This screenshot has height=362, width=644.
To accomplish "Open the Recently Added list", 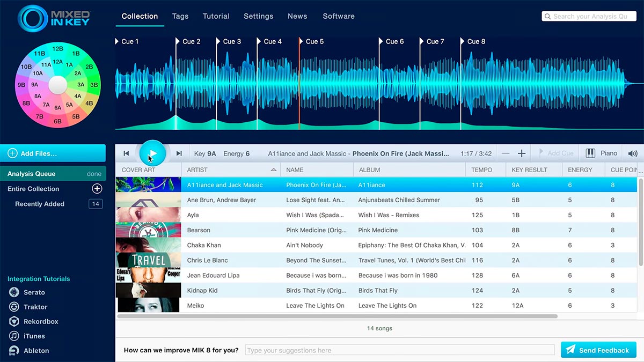I will point(40,204).
